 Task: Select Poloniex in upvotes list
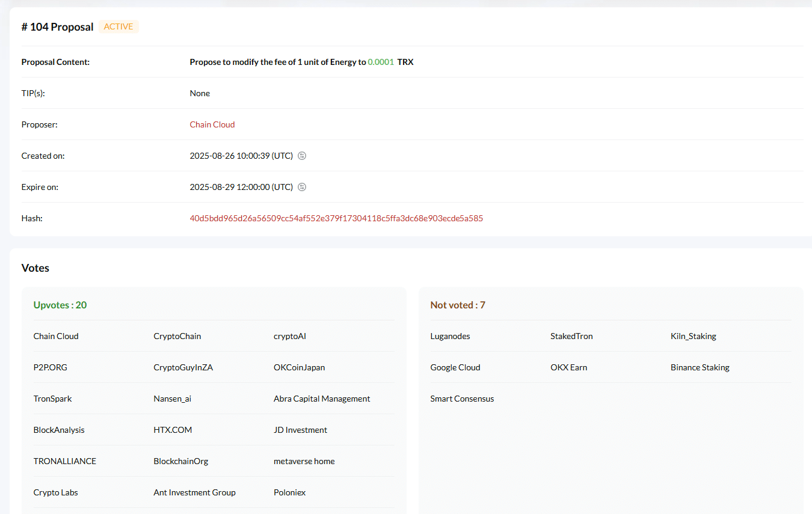click(289, 492)
